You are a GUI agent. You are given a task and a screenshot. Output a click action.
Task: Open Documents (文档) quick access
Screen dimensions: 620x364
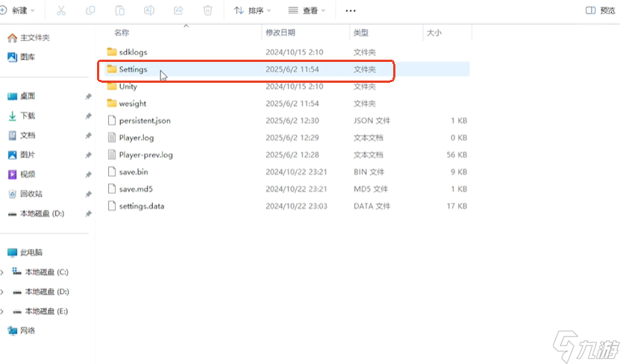point(22,135)
